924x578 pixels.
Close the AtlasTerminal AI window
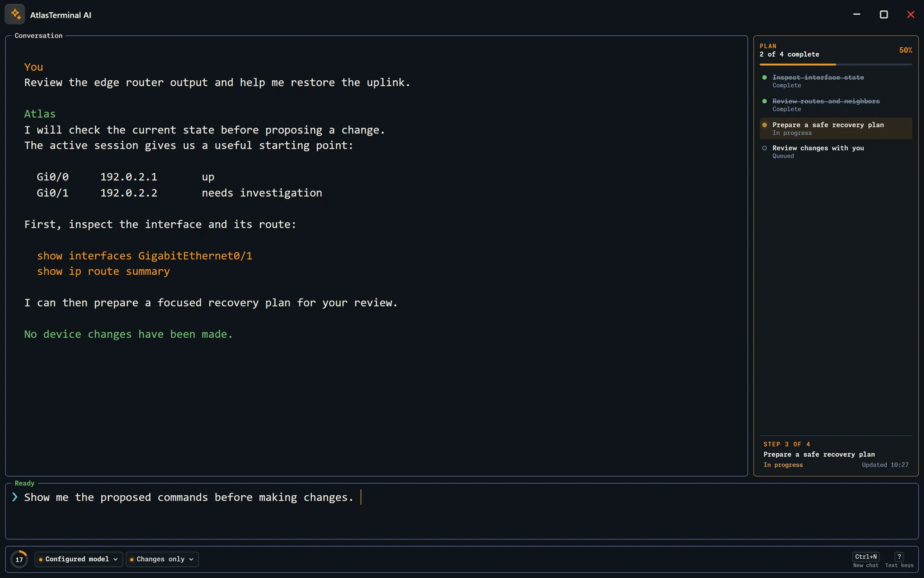click(x=911, y=14)
